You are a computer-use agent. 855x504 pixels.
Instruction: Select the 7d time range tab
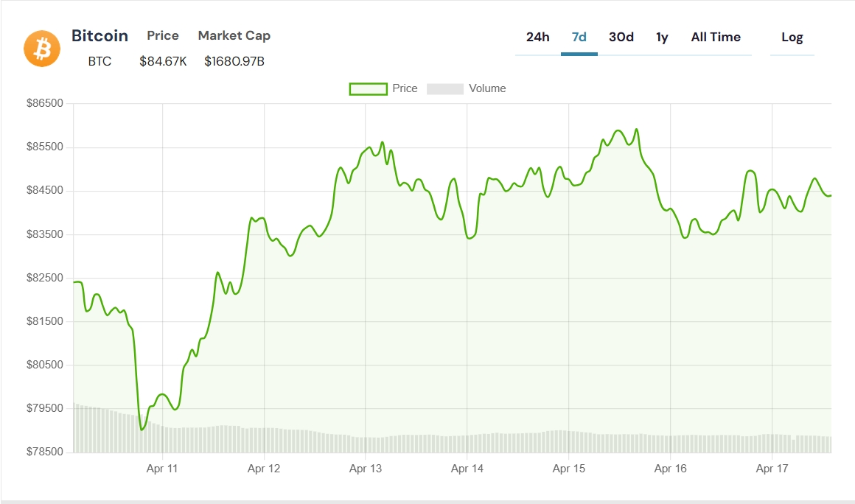(x=579, y=37)
